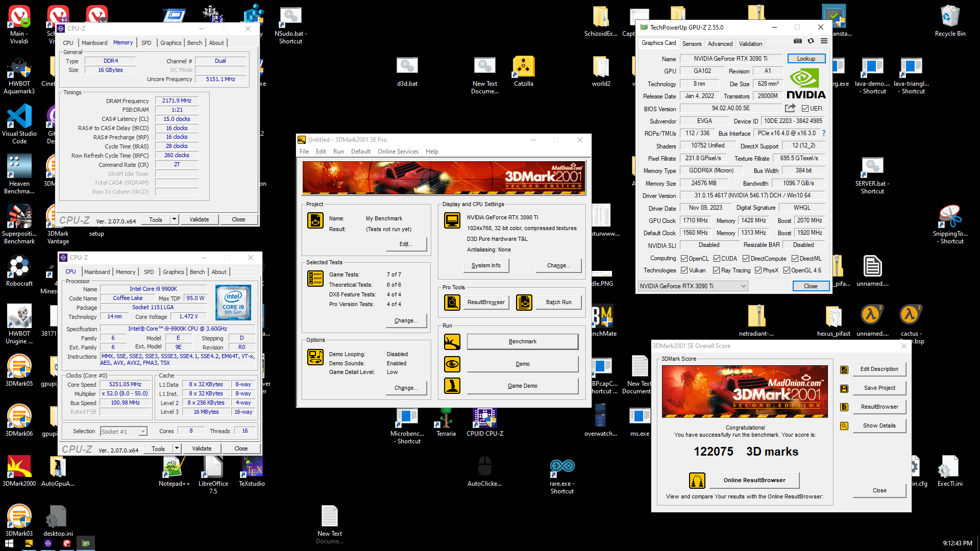Click Show Details in score window
This screenshot has height=551, width=980.
879,426
